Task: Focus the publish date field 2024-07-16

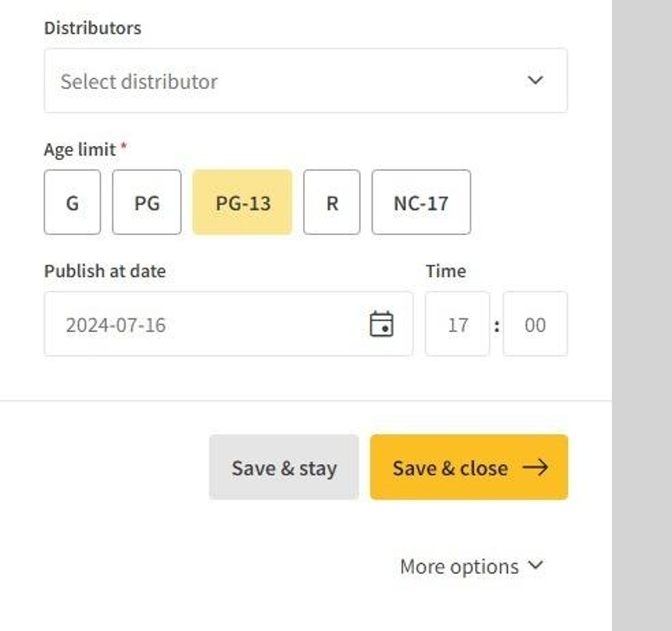Action: click(x=203, y=324)
